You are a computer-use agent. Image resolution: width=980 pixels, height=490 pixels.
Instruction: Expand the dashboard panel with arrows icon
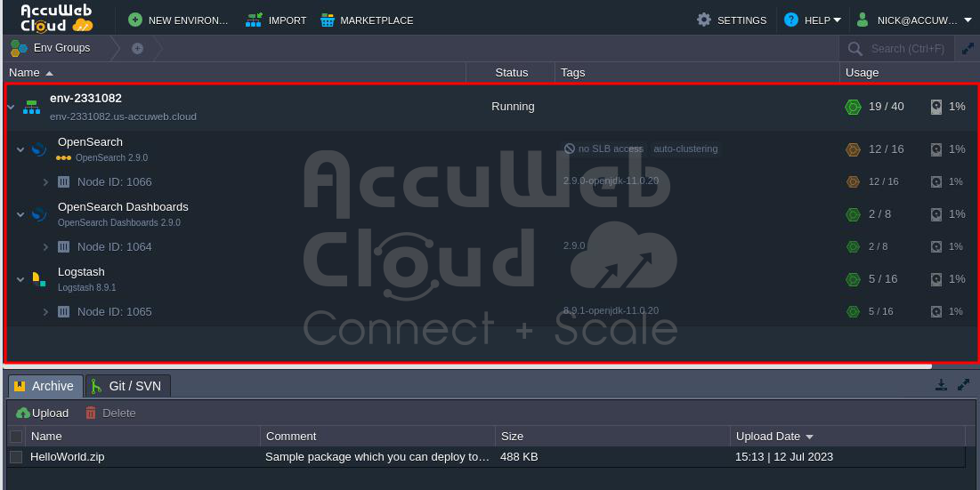pyautogui.click(x=968, y=49)
